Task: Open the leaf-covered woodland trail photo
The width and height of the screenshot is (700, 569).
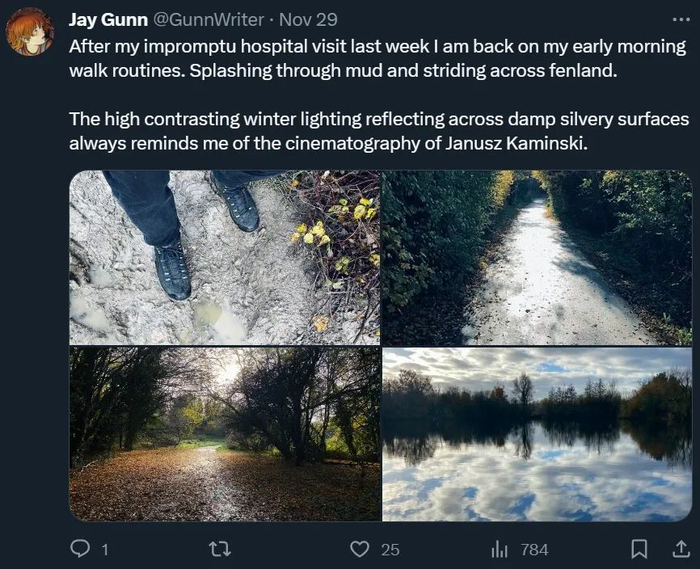Action: [224, 434]
